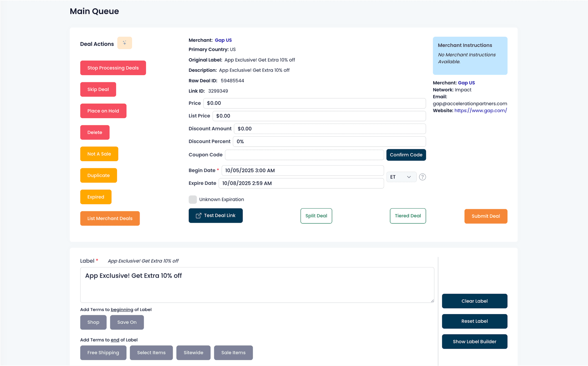Focus the Price input field
588x366 pixels.
tap(315, 103)
